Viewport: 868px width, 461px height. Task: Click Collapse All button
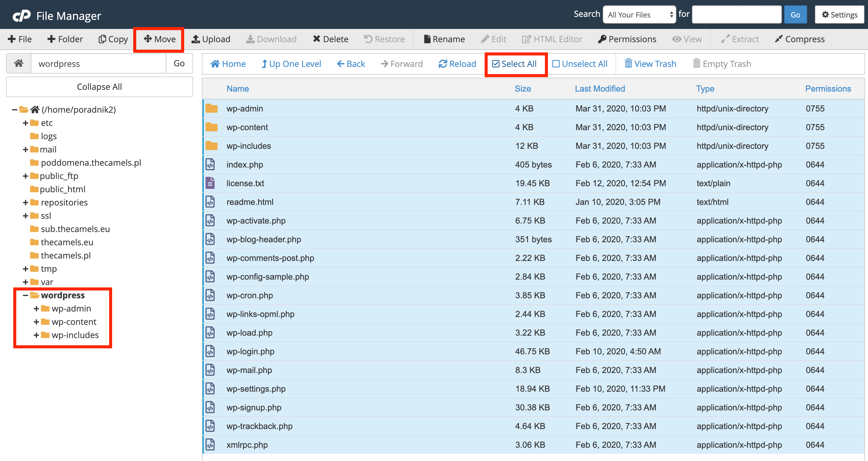coord(99,86)
